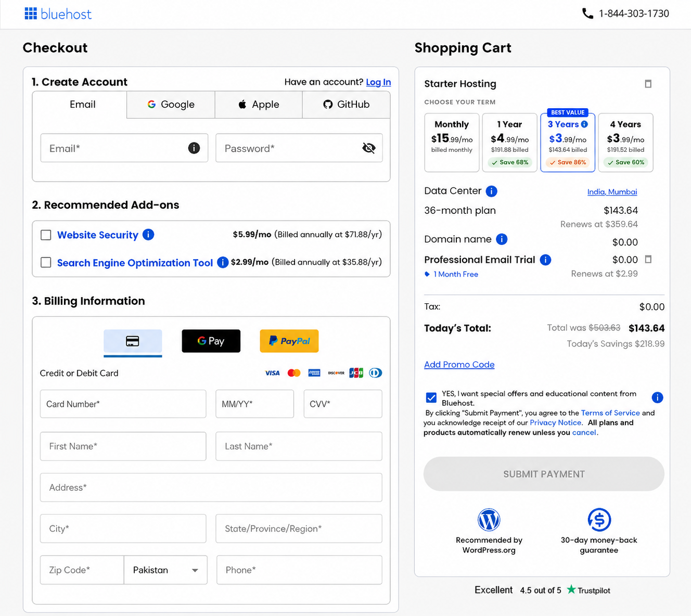
Task: Switch to the GitHub sign-up tab
Action: [346, 105]
